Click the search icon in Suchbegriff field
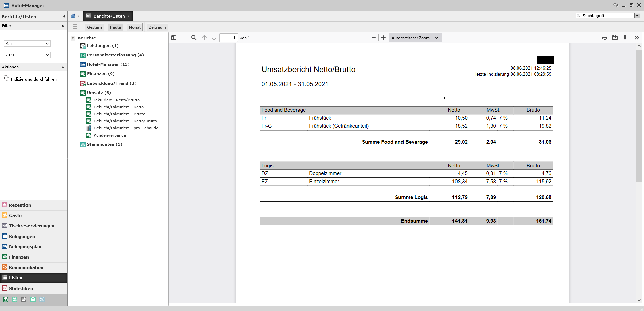The width and height of the screenshot is (644, 311). point(578,16)
